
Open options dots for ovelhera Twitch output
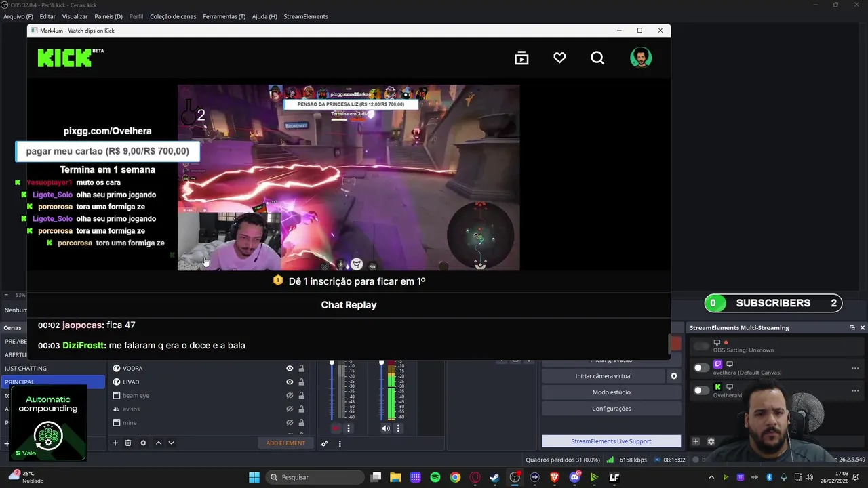click(855, 368)
